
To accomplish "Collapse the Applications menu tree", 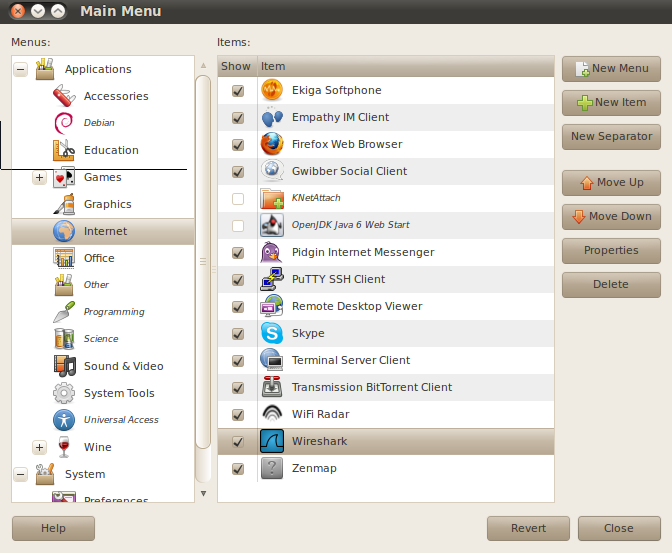I will (x=21, y=70).
